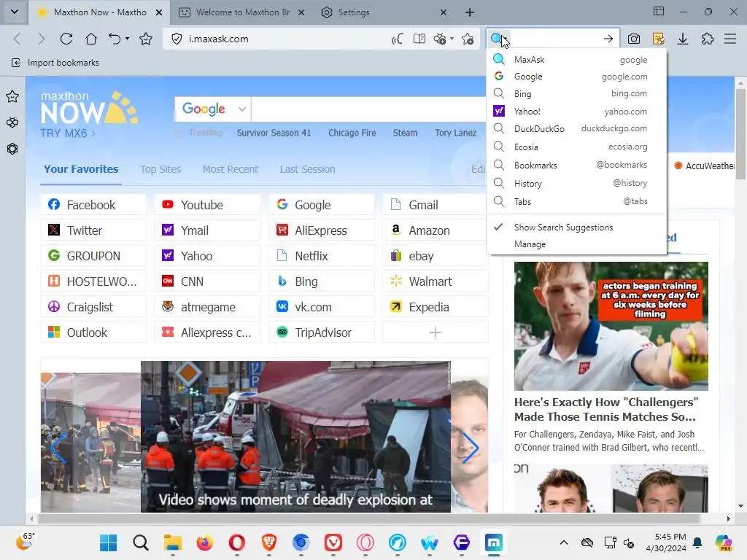Image resolution: width=747 pixels, height=560 pixels.
Task: Click trending topic Chicago Fire
Action: 352,133
